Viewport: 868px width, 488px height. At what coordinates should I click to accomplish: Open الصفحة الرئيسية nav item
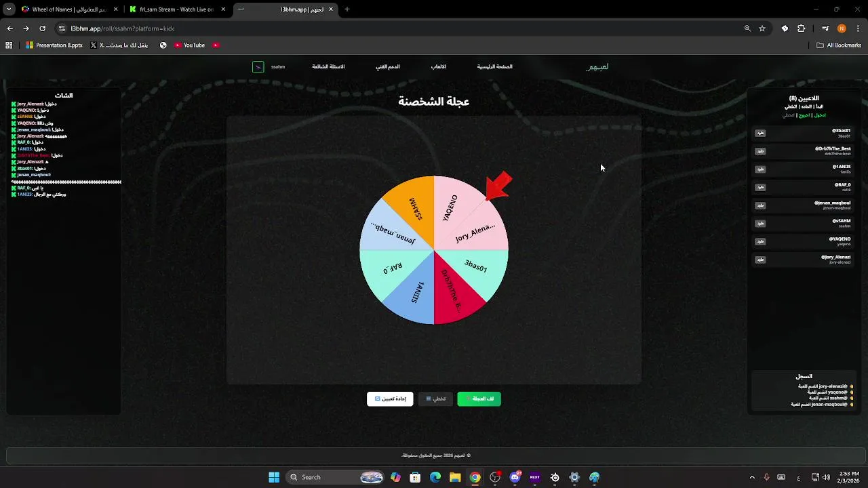click(x=494, y=67)
